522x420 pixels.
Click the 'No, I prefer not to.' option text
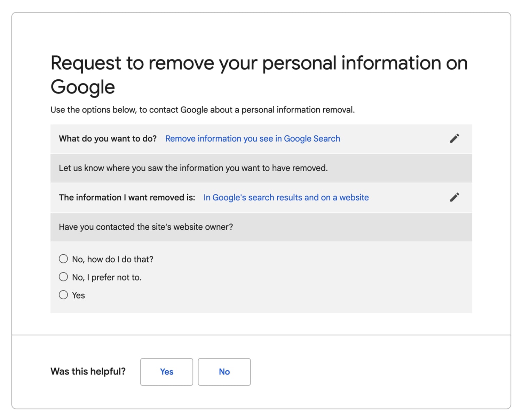tap(106, 277)
